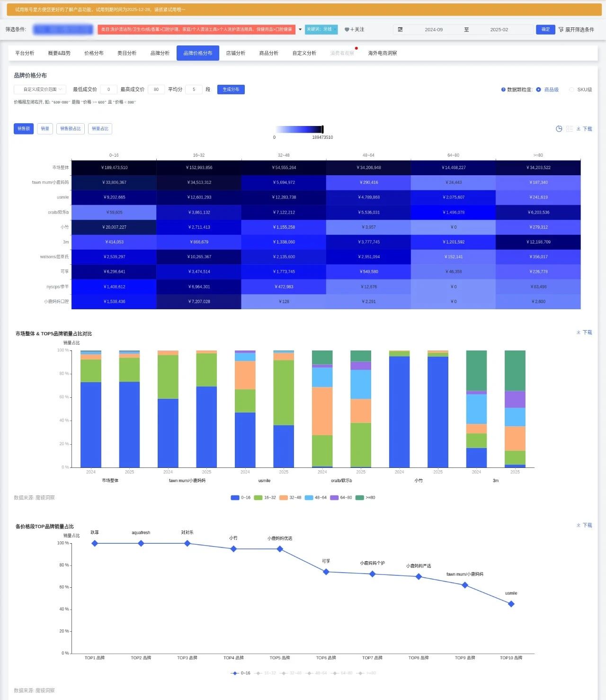The image size is (606, 700).
Task: Select SKU级 data granularity radio
Action: tap(571, 90)
